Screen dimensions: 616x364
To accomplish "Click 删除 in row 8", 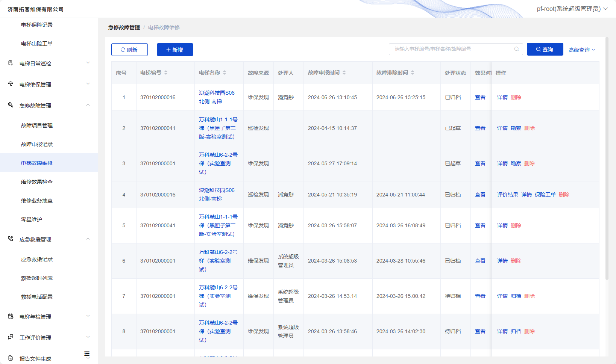I will click(x=530, y=331).
